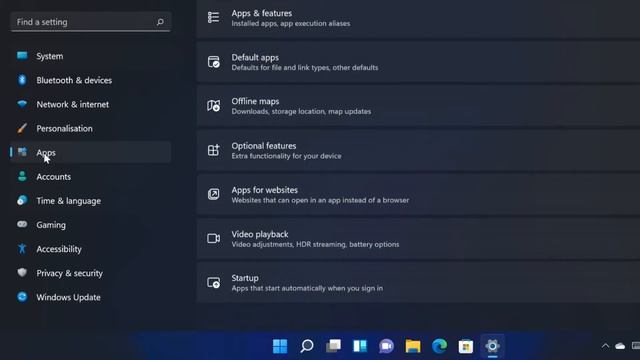The height and width of the screenshot is (360, 640).
Task: Open Apps for websites page
Action: pos(418,194)
